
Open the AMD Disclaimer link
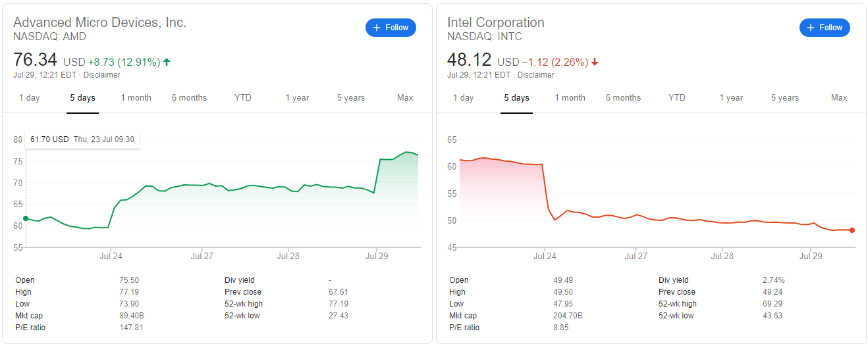coord(102,75)
